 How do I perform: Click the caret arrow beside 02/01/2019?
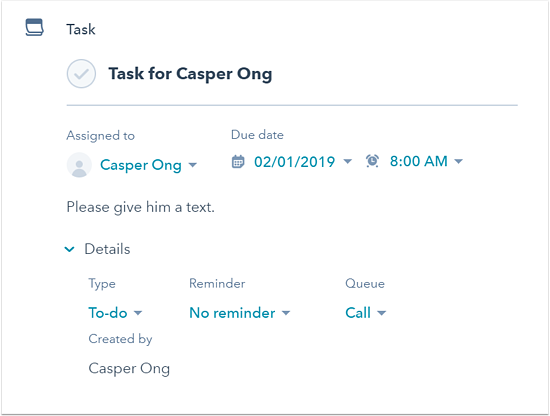[347, 161]
